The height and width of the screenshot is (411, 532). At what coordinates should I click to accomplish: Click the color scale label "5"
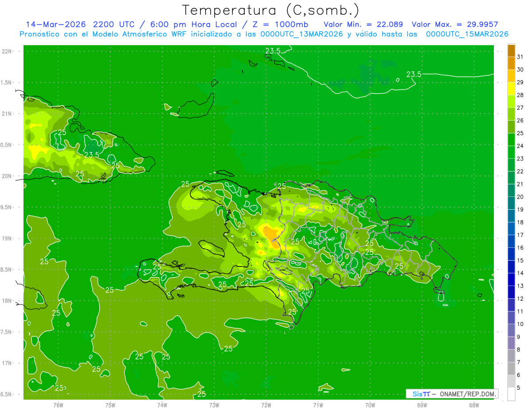519,388
